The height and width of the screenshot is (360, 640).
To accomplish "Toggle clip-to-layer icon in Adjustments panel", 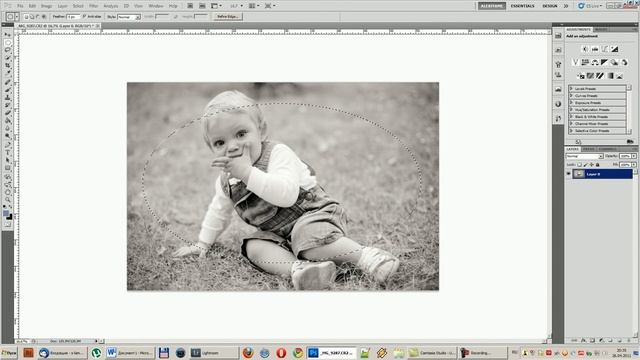I will pyautogui.click(x=630, y=141).
